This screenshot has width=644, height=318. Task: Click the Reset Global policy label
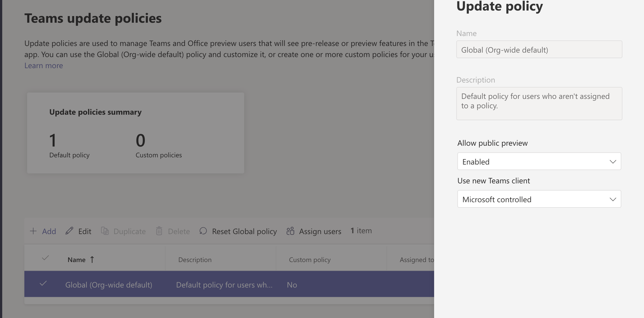coord(244,231)
